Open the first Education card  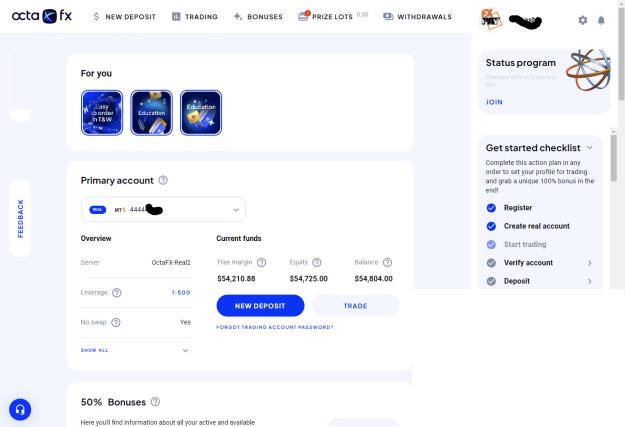click(151, 113)
